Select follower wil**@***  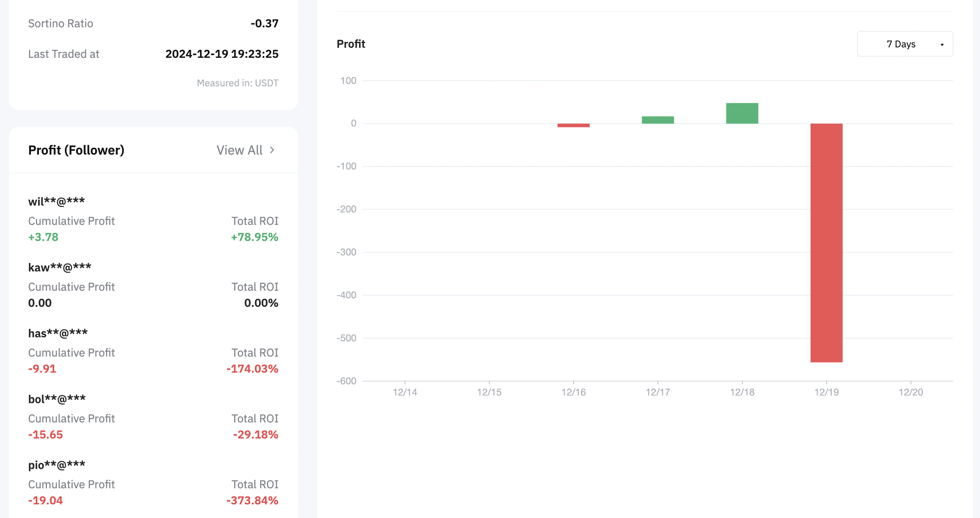coord(56,201)
